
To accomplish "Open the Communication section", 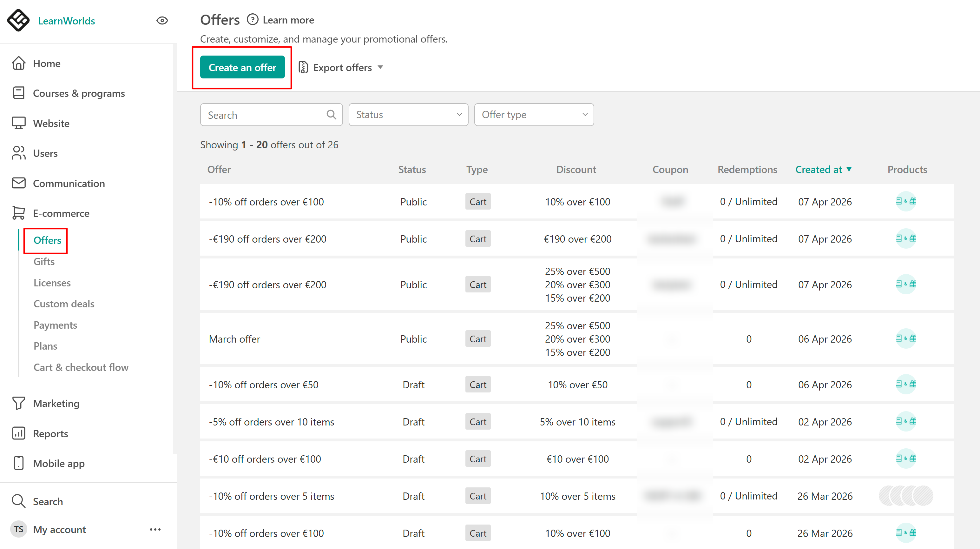I will pos(69,184).
